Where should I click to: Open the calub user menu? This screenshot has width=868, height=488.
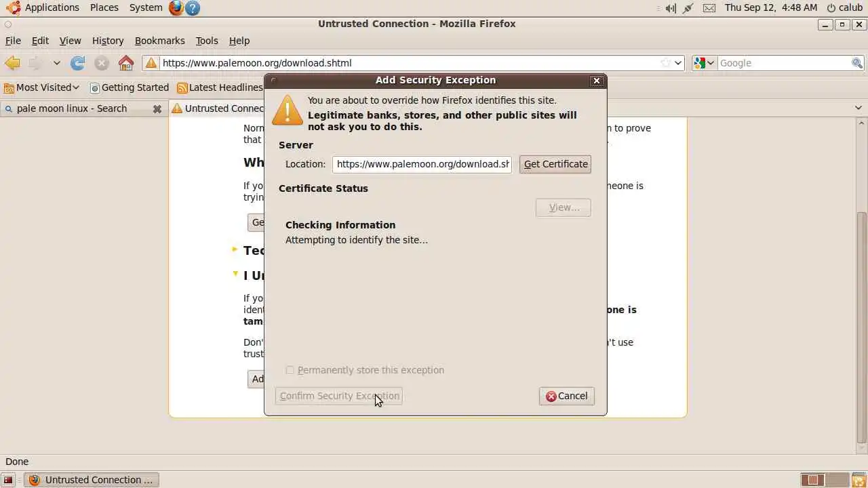click(844, 7)
